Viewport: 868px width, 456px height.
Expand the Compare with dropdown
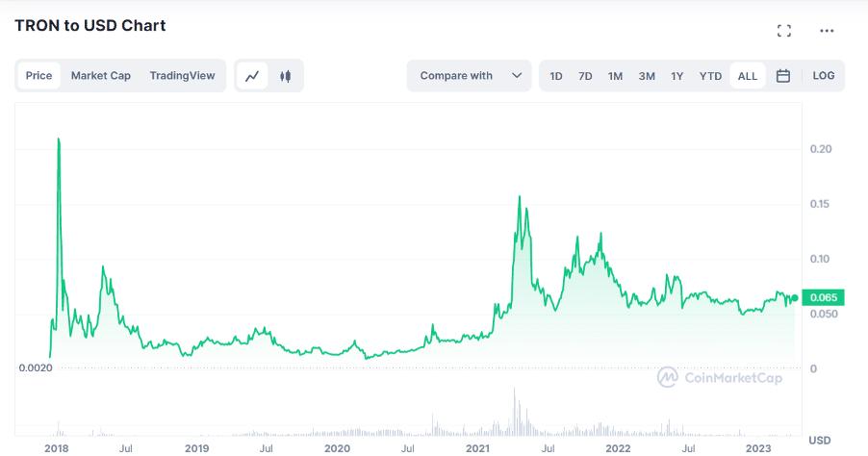[470, 76]
